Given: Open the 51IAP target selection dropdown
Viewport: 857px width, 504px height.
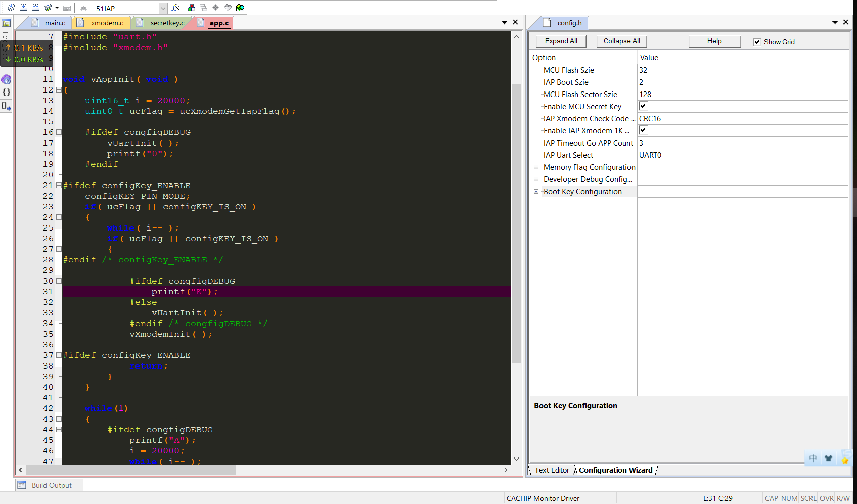Looking at the screenshot, I should pos(163,8).
